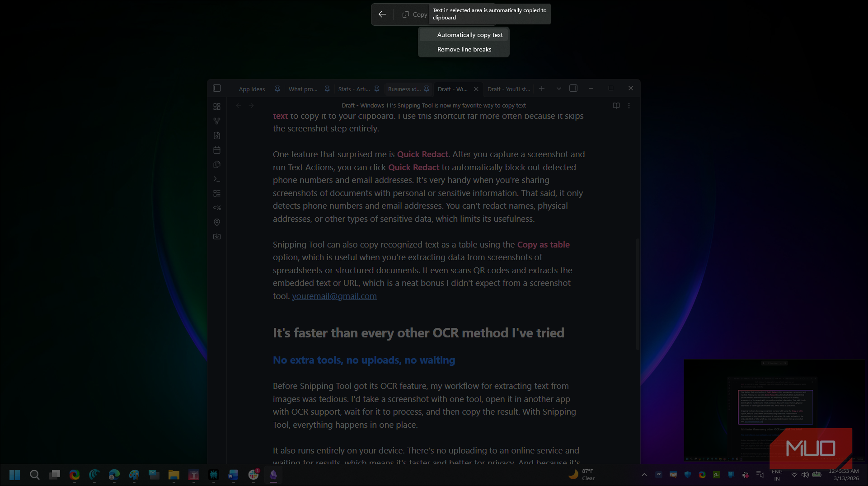Click the download import icon in ribbon
This screenshot has width=868, height=486.
(217, 237)
